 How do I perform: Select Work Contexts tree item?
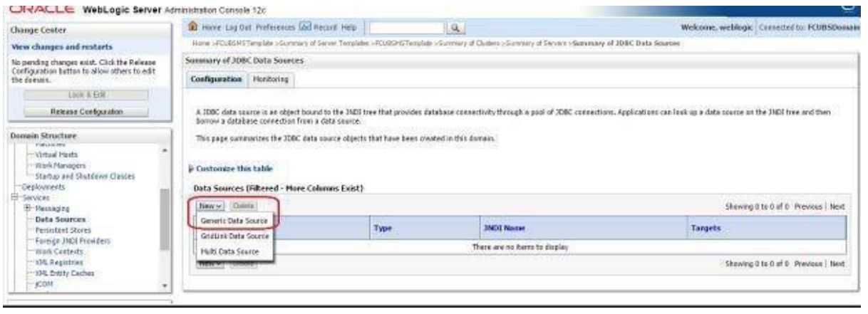coord(58,253)
